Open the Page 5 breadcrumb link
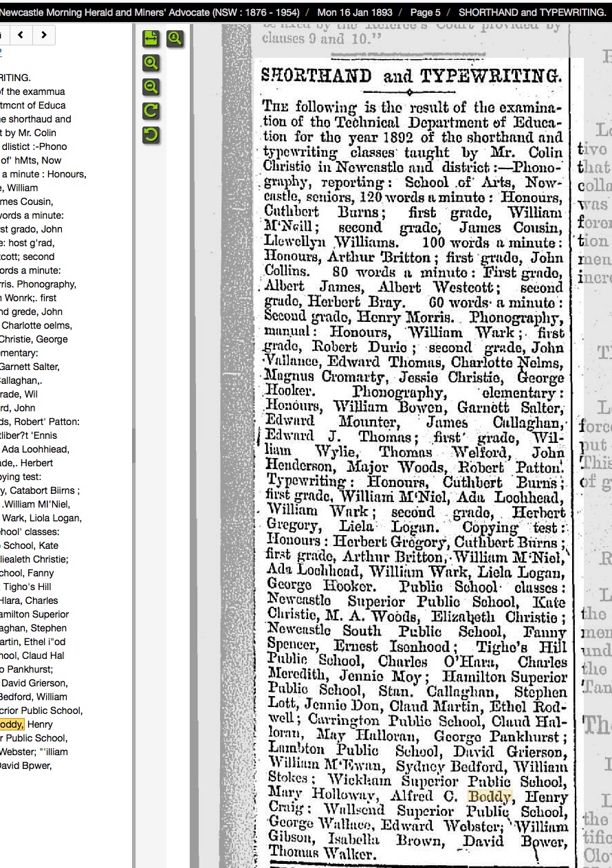 426,12
